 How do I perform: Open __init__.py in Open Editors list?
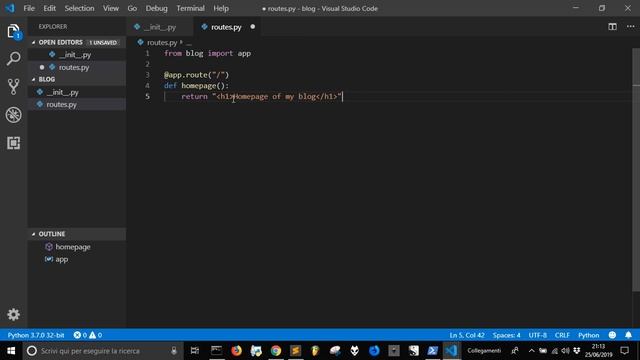coord(77,55)
